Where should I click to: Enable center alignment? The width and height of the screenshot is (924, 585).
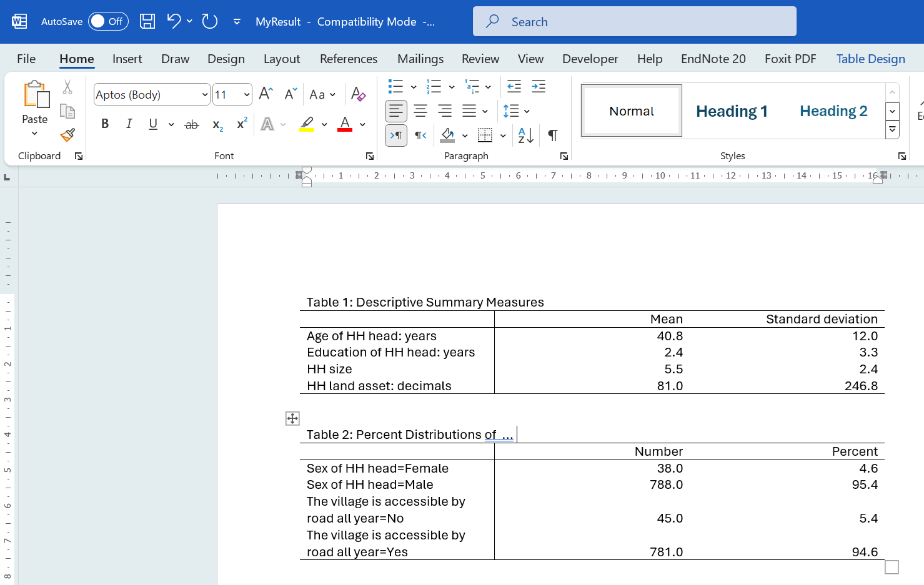pos(420,111)
